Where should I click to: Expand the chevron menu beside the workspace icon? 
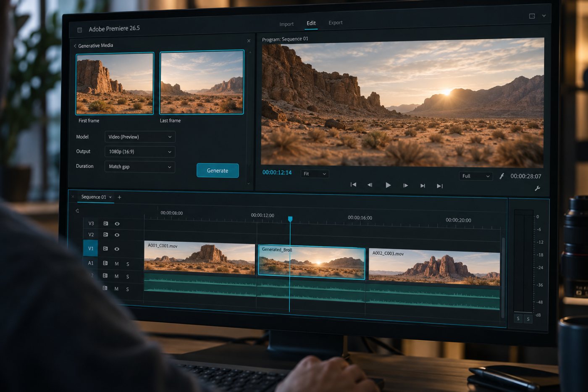544,16
